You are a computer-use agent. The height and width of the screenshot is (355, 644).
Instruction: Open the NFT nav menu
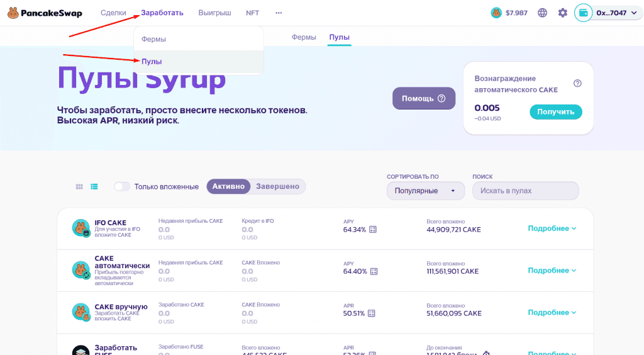pyautogui.click(x=253, y=13)
